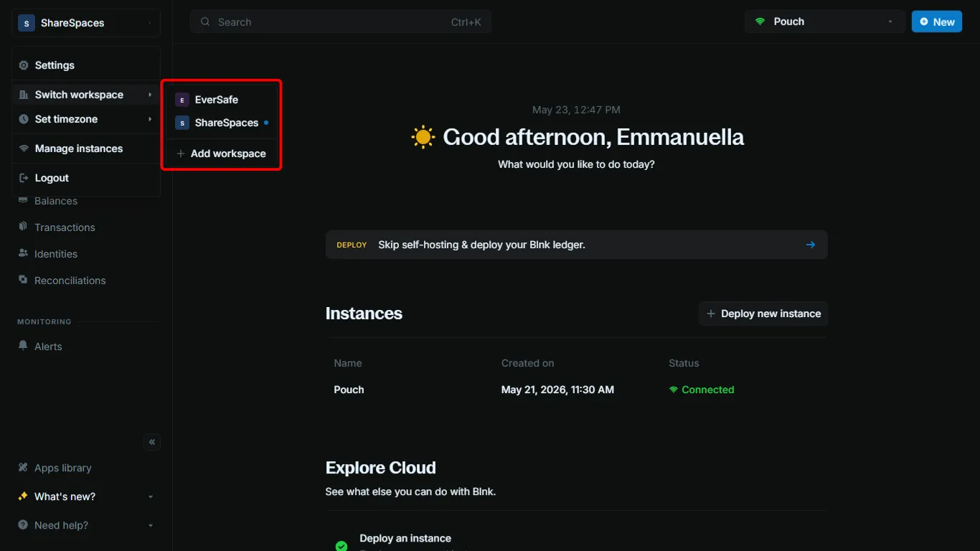Screen dimensions: 980x551
Task: Click the Deploy banner about Blnk ledger
Action: tap(576, 245)
